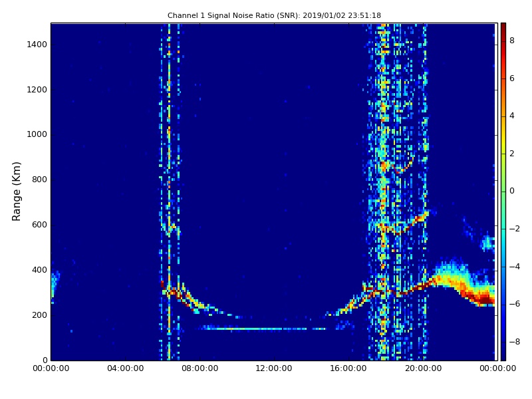Click the dark red echo blob near 23:30
The image size is (532, 399).
point(486,300)
